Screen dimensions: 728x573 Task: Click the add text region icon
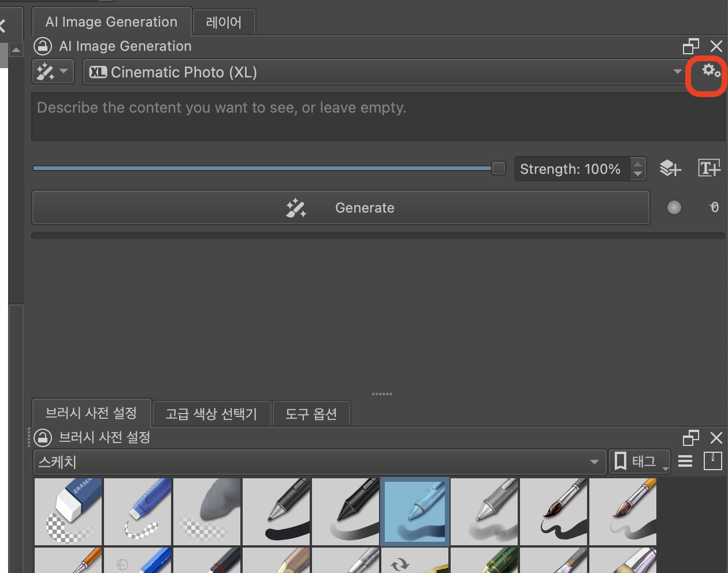(x=710, y=168)
